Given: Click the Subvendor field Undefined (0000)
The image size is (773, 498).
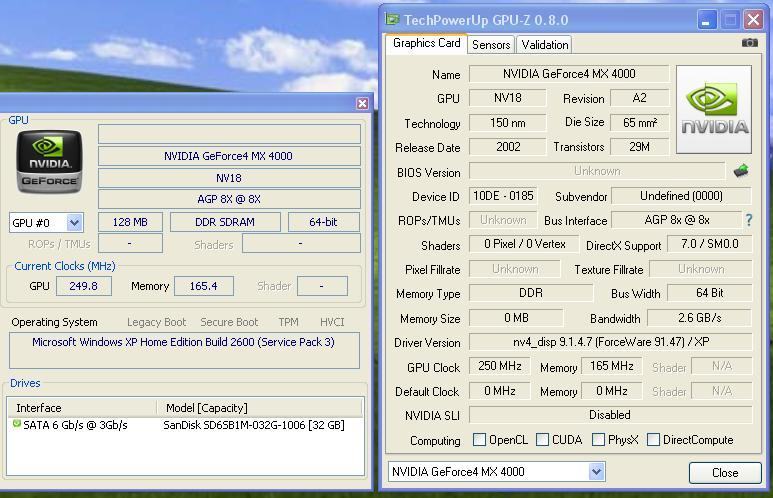Looking at the screenshot, I should click(681, 196).
